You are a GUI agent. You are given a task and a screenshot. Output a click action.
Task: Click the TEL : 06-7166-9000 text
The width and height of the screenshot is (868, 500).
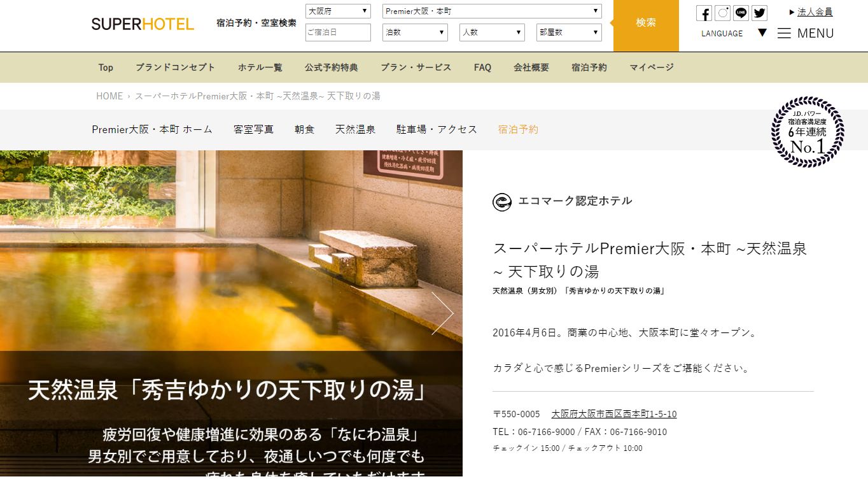coord(534,432)
